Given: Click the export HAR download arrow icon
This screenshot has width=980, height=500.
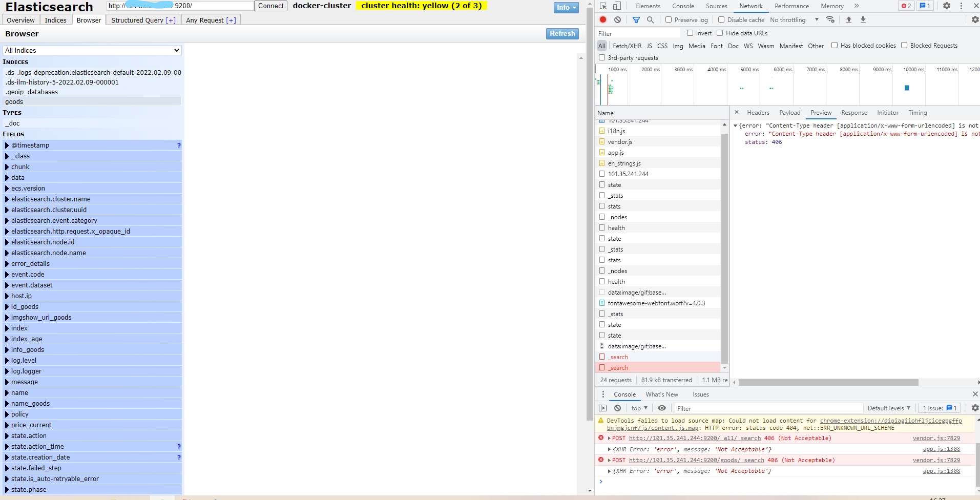Looking at the screenshot, I should [x=863, y=19].
